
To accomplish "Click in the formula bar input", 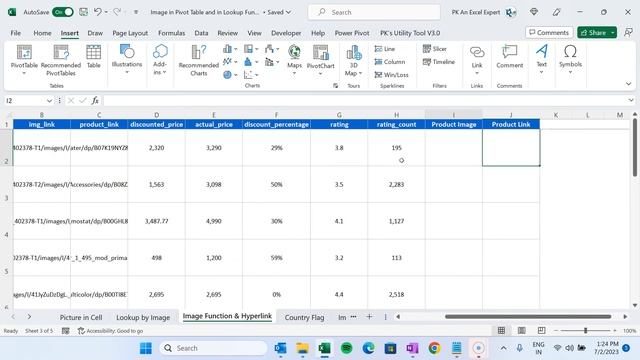I will click(x=365, y=100).
